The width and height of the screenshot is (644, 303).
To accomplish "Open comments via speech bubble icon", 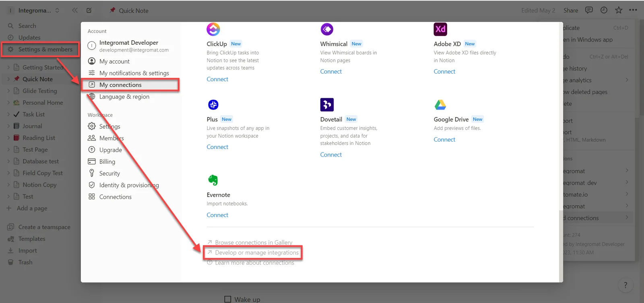I will [x=589, y=10].
